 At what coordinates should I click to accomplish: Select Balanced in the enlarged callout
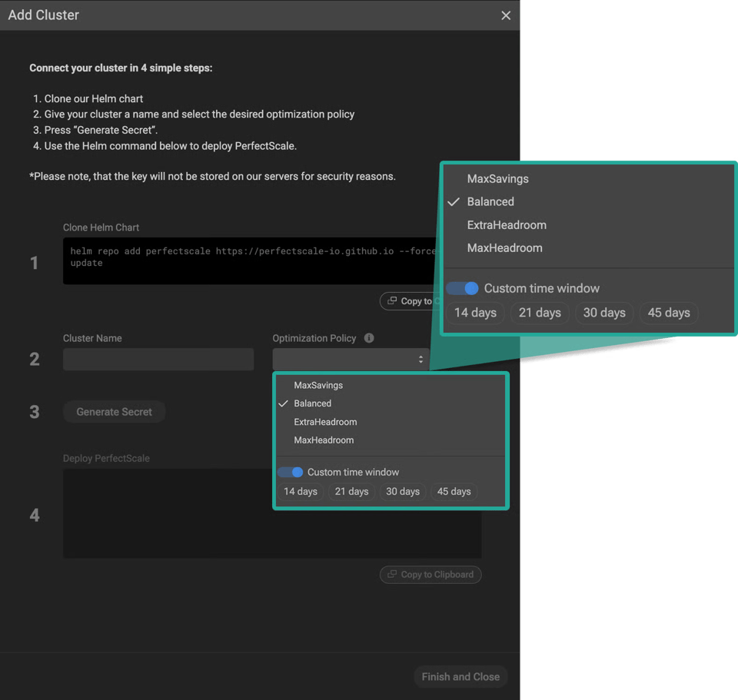point(490,202)
